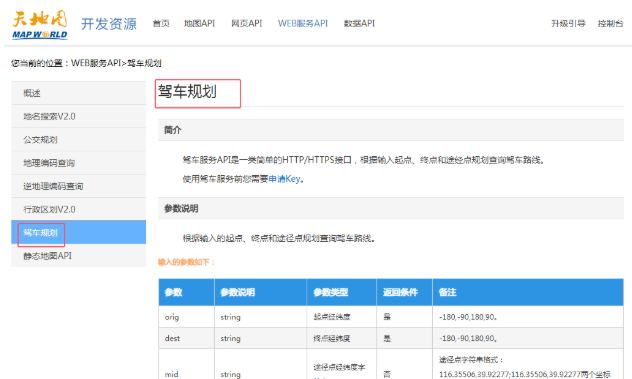Go to 升级引导 link
The height and width of the screenshot is (379, 632).
coord(568,23)
